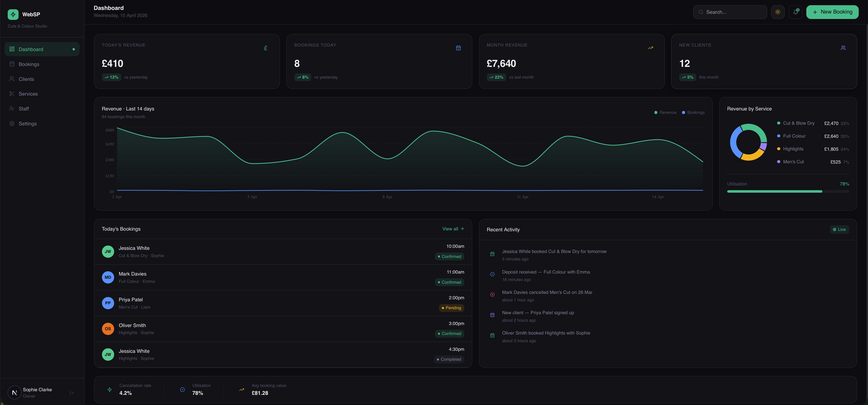Open the notifications bell icon
868x405 pixels.
[795, 12]
